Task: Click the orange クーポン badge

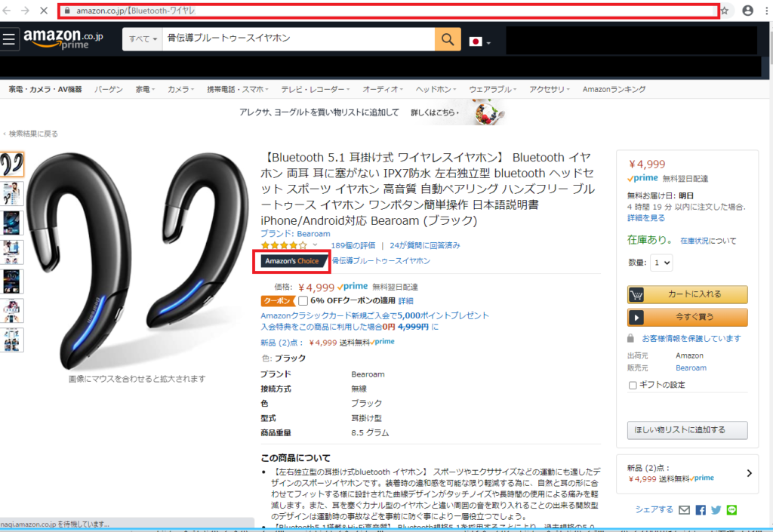Action: tap(278, 300)
